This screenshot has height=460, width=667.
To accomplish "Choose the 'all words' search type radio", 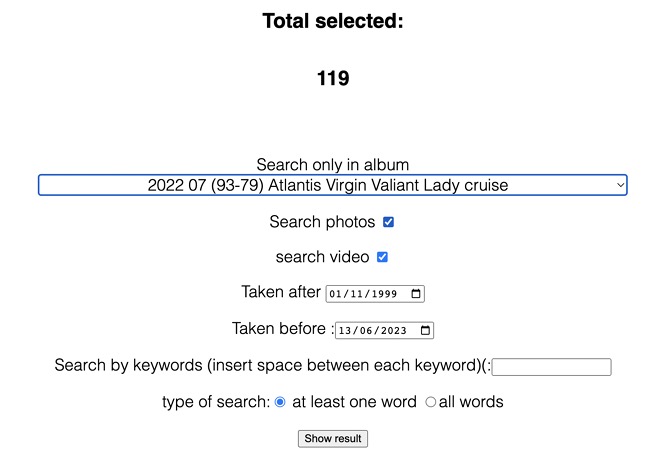I will [431, 402].
